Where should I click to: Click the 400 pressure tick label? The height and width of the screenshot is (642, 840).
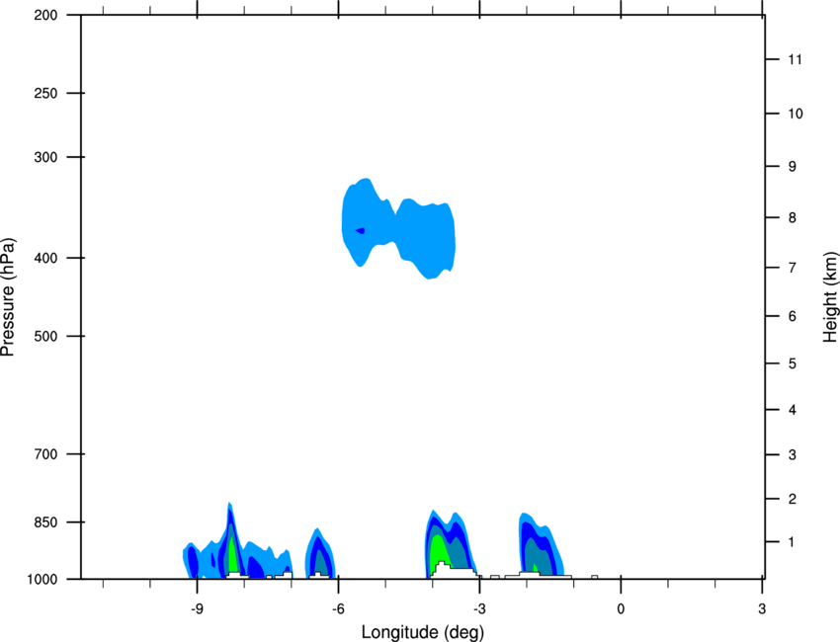pyautogui.click(x=45, y=258)
